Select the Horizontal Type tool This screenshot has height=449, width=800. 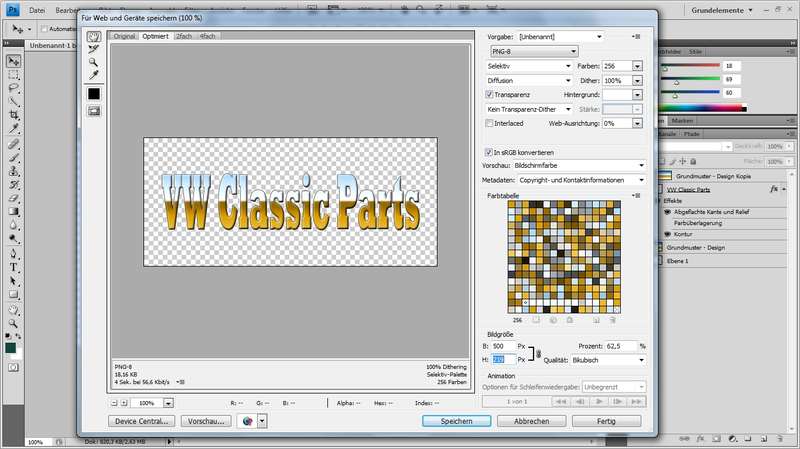point(14,267)
